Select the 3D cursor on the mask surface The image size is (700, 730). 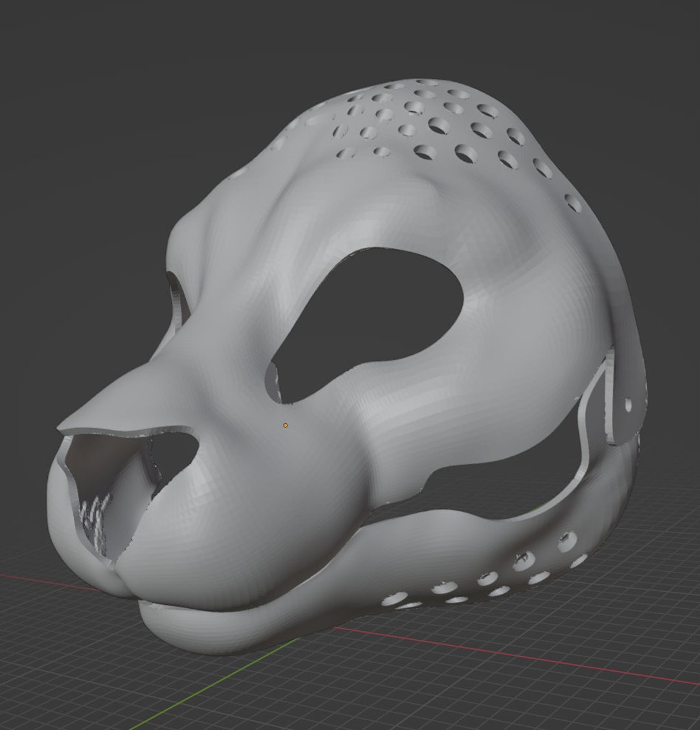pos(284,425)
